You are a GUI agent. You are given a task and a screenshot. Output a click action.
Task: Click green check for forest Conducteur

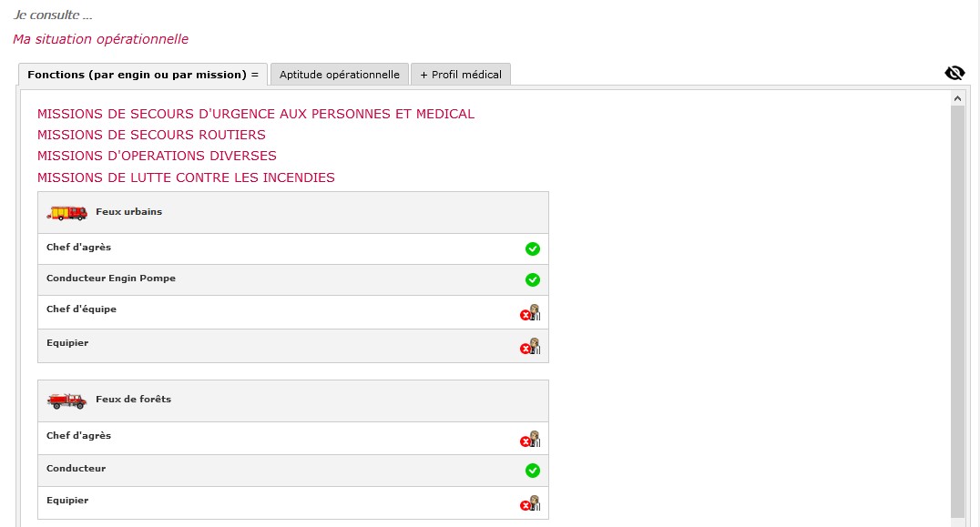pyautogui.click(x=533, y=471)
